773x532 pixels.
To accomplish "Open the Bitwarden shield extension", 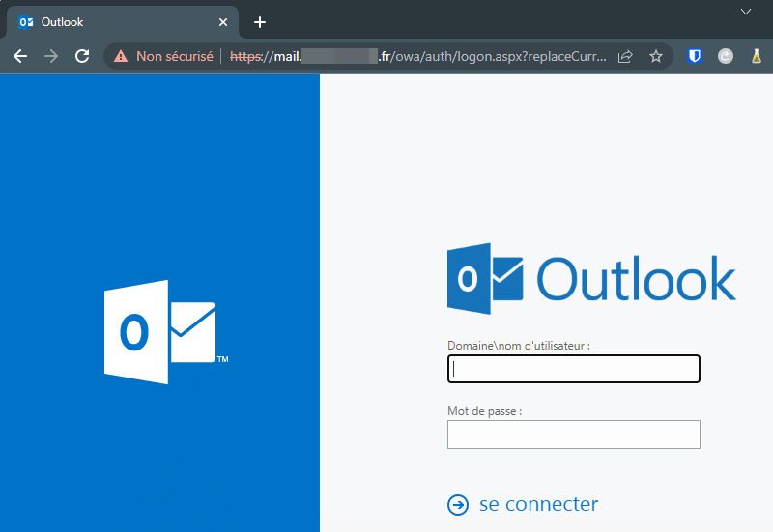I will 695,56.
